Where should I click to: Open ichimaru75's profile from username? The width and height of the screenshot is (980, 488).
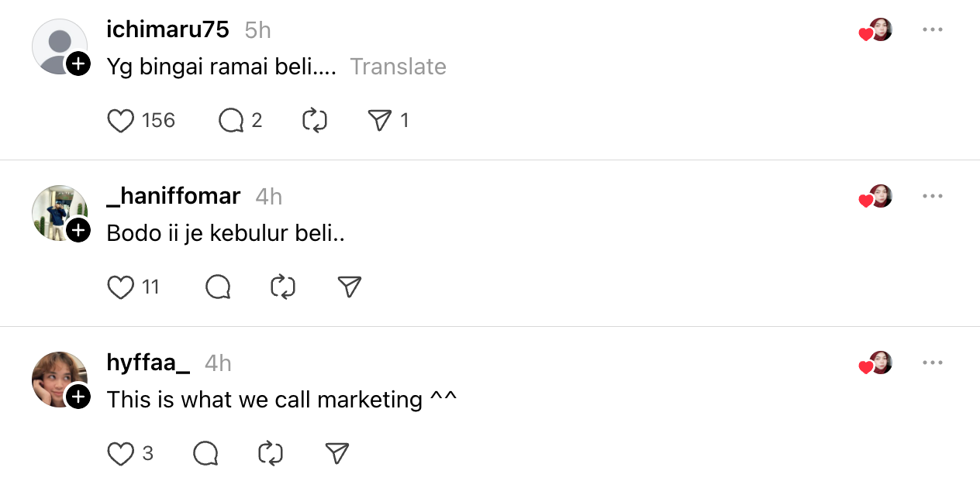167,30
